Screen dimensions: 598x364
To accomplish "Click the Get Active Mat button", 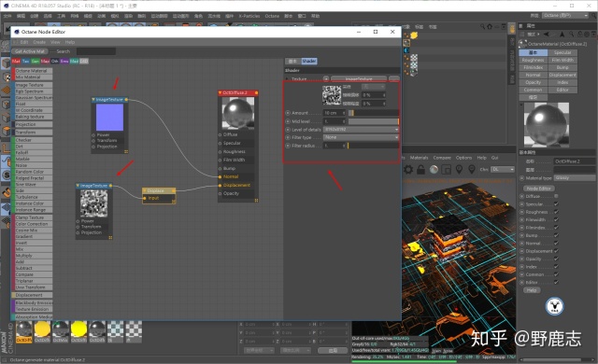I will pyautogui.click(x=30, y=51).
